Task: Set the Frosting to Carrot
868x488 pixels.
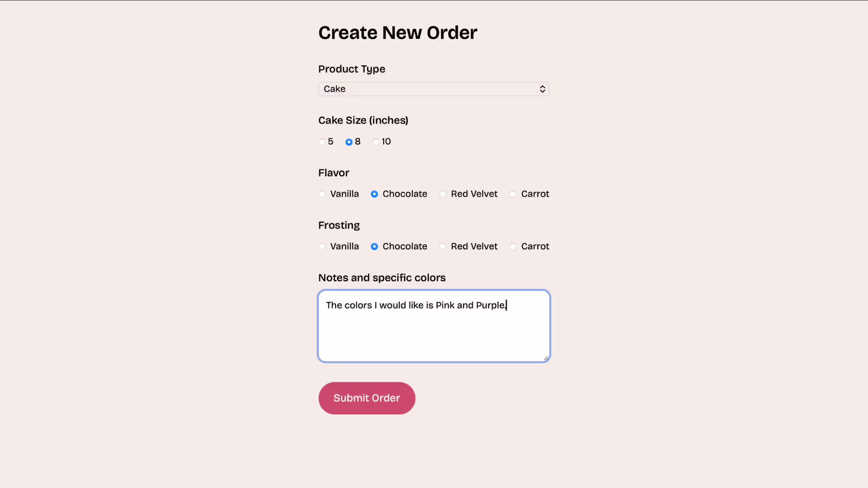Action: click(513, 246)
